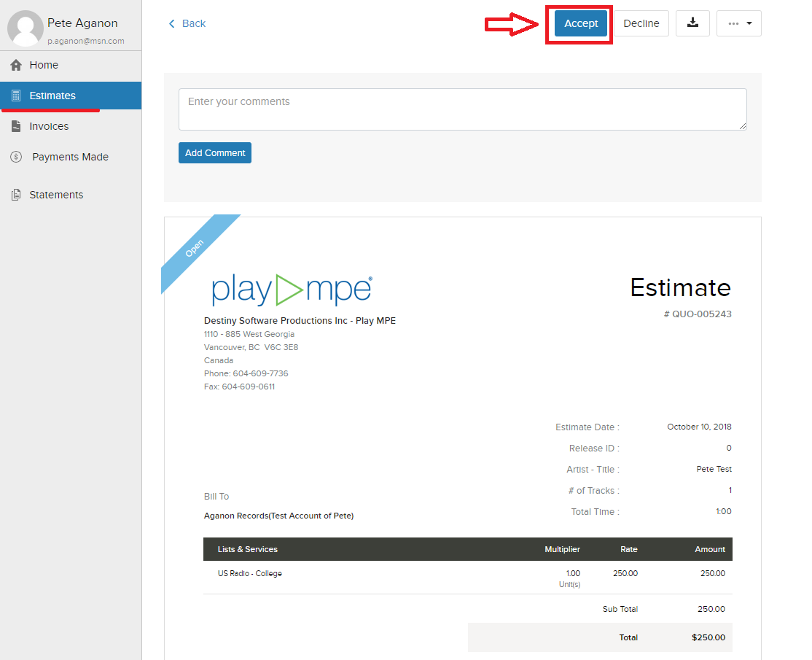Click Aganon Records bill-to name
The image size is (812, 660).
tap(278, 516)
